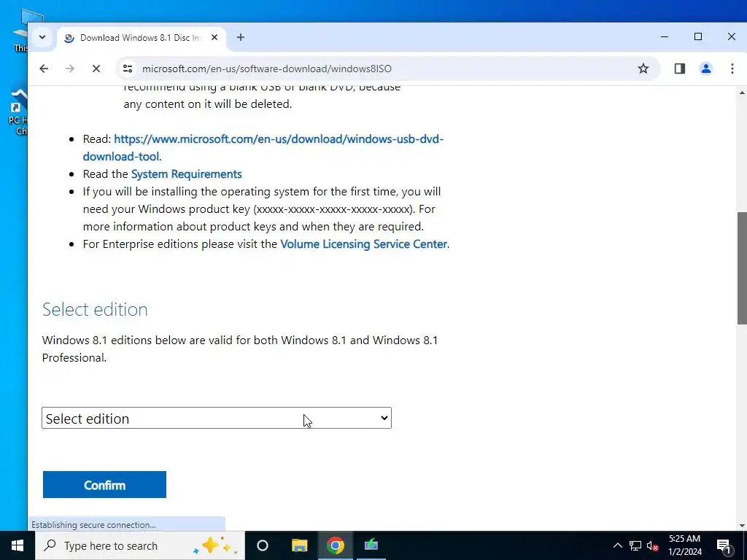This screenshot has width=747, height=560.
Task: Open the notification center icon
Action: click(724, 545)
